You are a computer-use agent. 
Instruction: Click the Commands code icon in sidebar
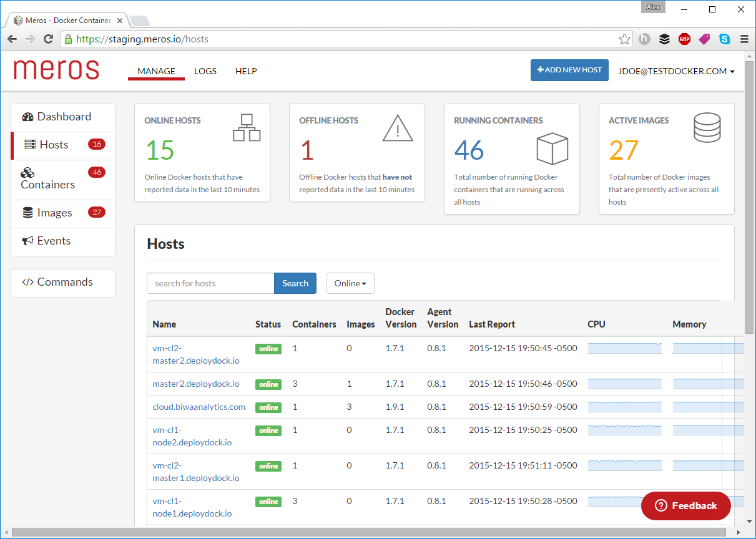(27, 282)
